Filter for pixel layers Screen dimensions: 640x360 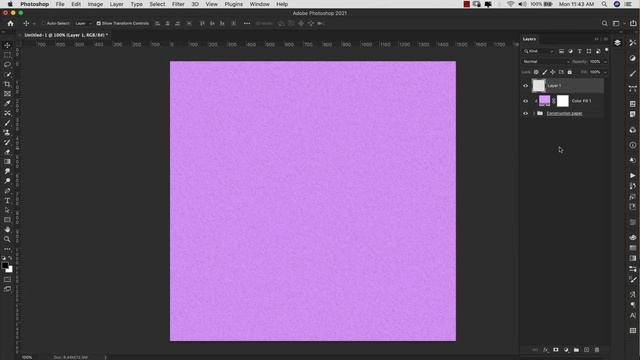click(x=562, y=51)
